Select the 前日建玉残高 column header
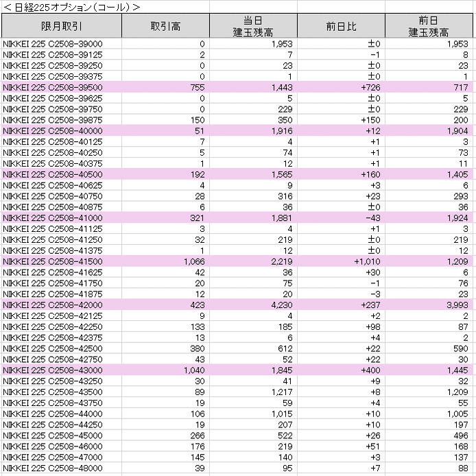The image size is (476, 476). point(429,26)
